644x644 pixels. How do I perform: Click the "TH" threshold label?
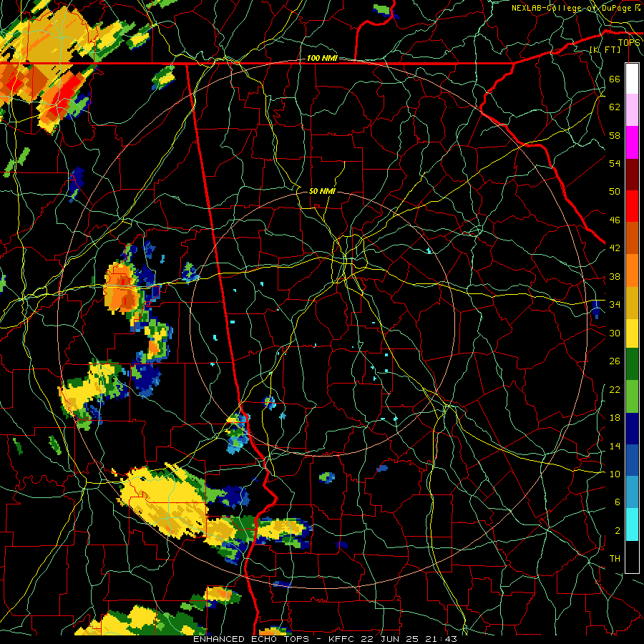[x=615, y=559]
